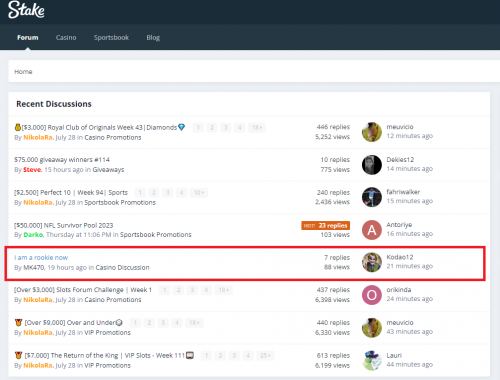The width and height of the screenshot is (500, 380).
Task: Click orikinda letter O avatar
Action: coord(372,295)
